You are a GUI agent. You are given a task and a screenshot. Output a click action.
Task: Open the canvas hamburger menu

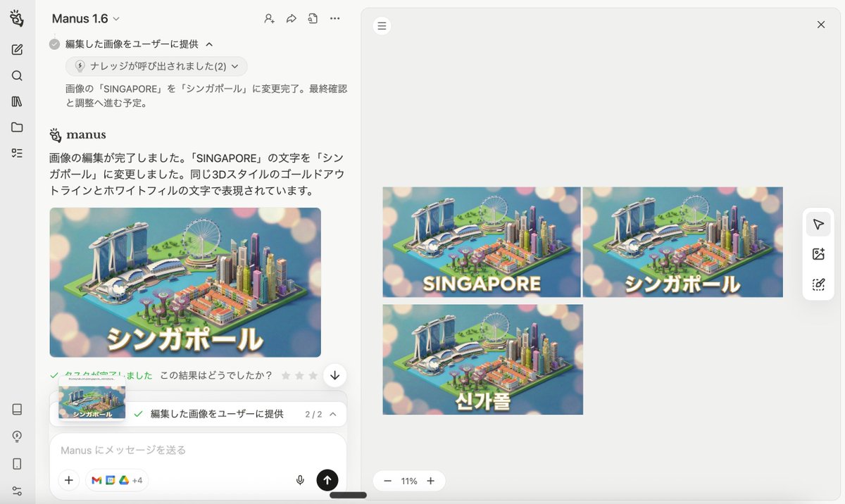[382, 26]
